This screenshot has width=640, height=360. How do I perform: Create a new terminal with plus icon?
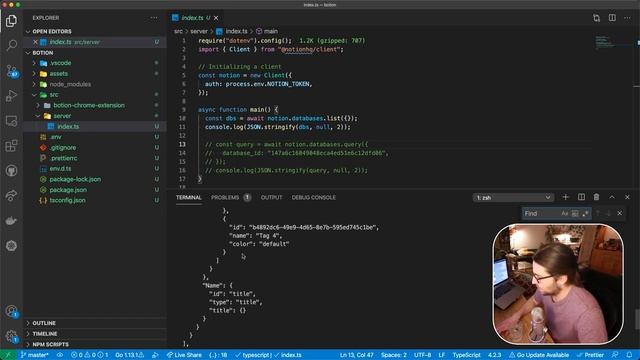(565, 197)
